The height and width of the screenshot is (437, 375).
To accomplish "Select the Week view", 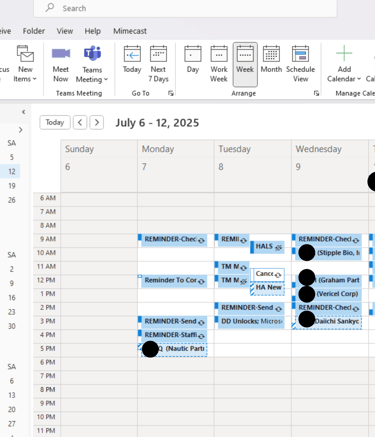I will 245,64.
